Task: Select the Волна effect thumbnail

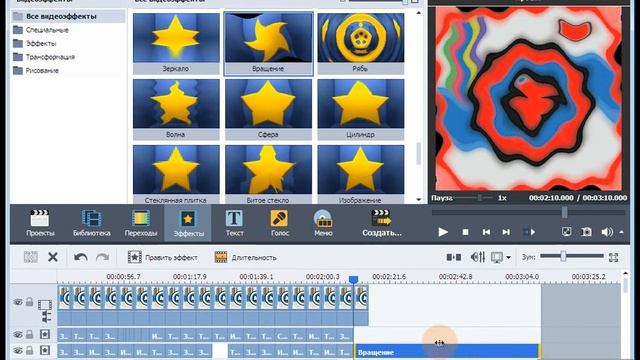Action: (x=176, y=109)
